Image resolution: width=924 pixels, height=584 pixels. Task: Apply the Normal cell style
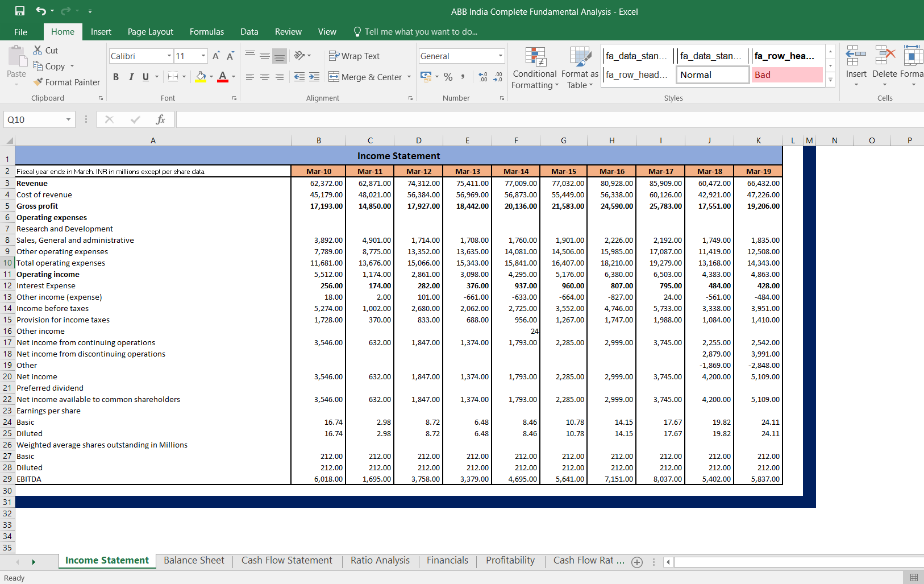tap(713, 74)
